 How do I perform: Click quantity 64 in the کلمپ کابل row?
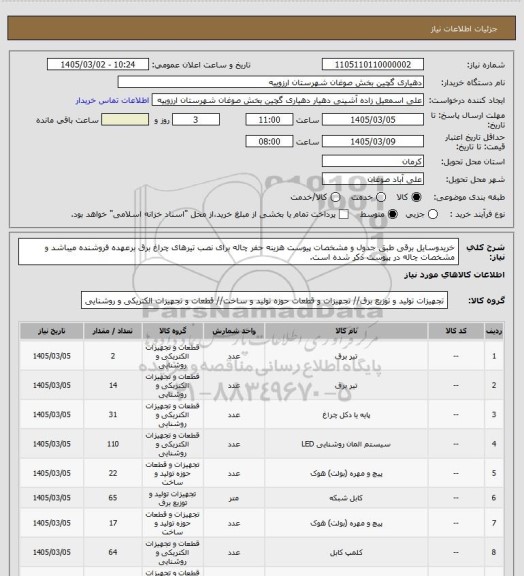[113, 552]
